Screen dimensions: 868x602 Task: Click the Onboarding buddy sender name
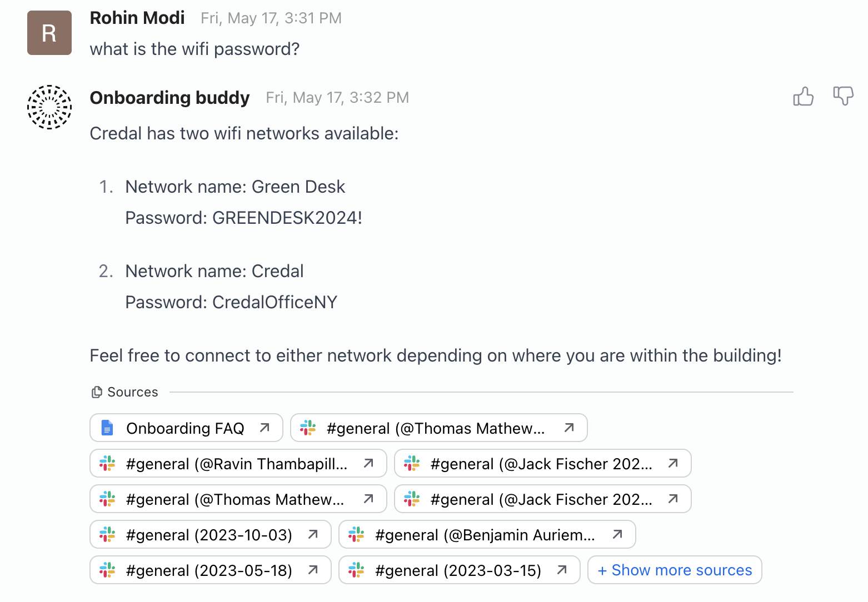click(169, 98)
